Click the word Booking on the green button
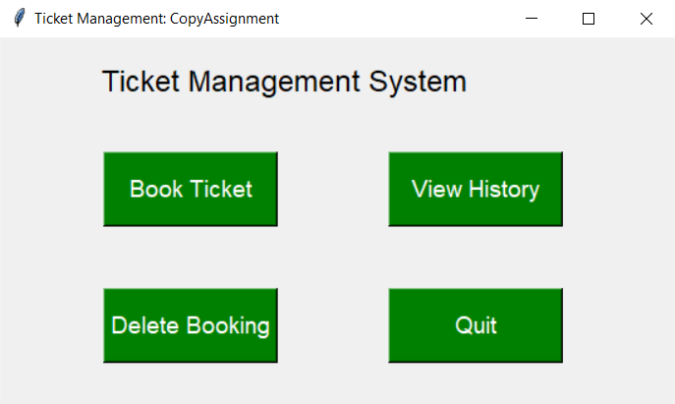Viewport: 675px width, 404px height. pos(228,326)
